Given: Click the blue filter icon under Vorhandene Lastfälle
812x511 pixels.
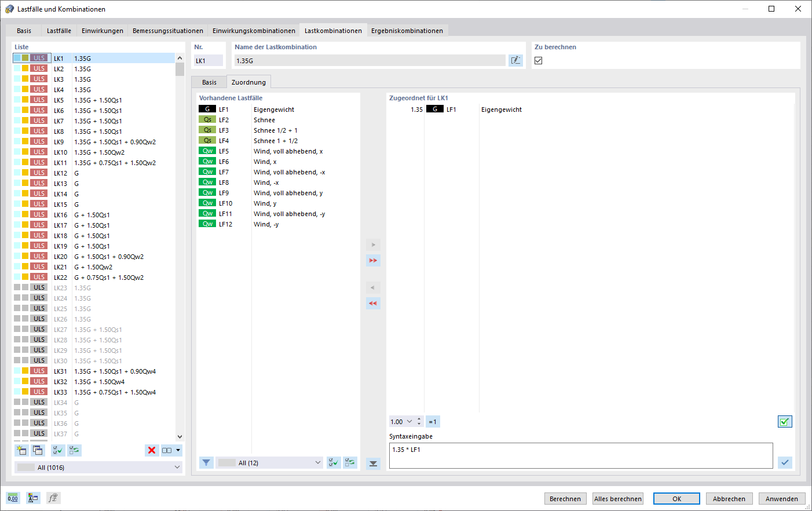Looking at the screenshot, I should point(206,462).
